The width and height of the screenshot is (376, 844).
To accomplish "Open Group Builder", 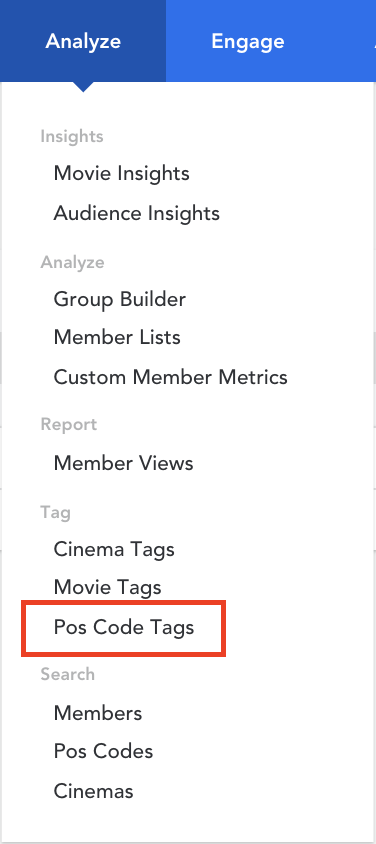I will pos(119,299).
